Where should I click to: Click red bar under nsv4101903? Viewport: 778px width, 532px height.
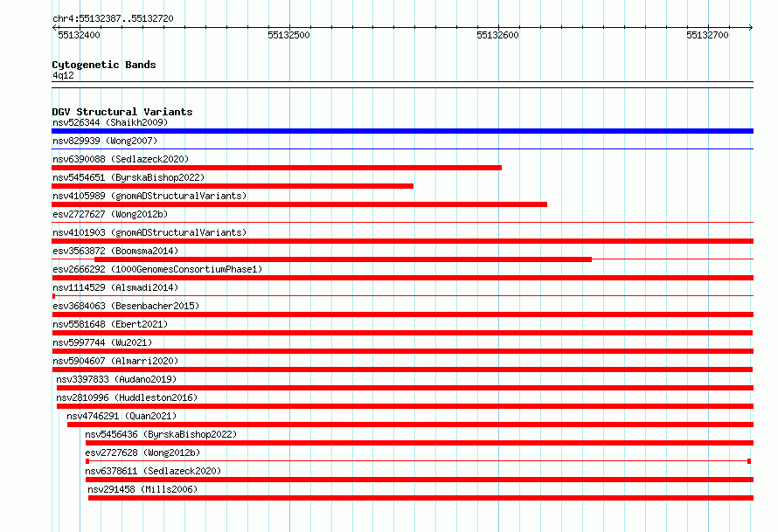point(402,241)
